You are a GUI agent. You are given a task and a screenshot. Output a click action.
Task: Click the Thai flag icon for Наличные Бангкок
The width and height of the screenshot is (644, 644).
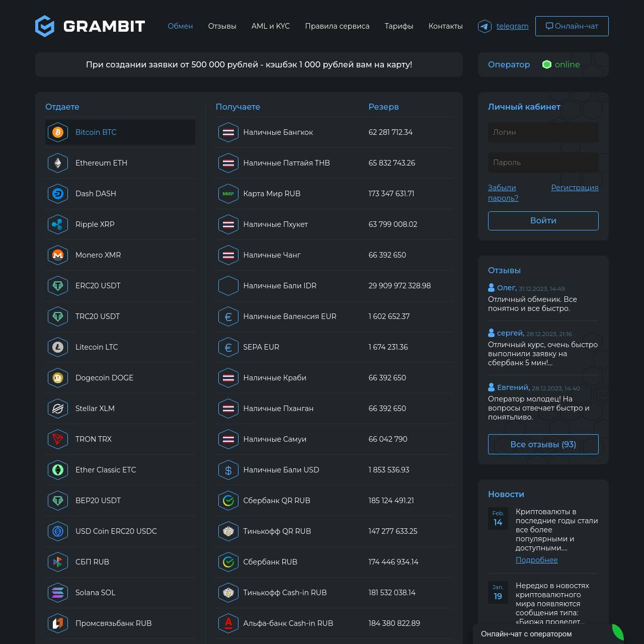pos(228,132)
